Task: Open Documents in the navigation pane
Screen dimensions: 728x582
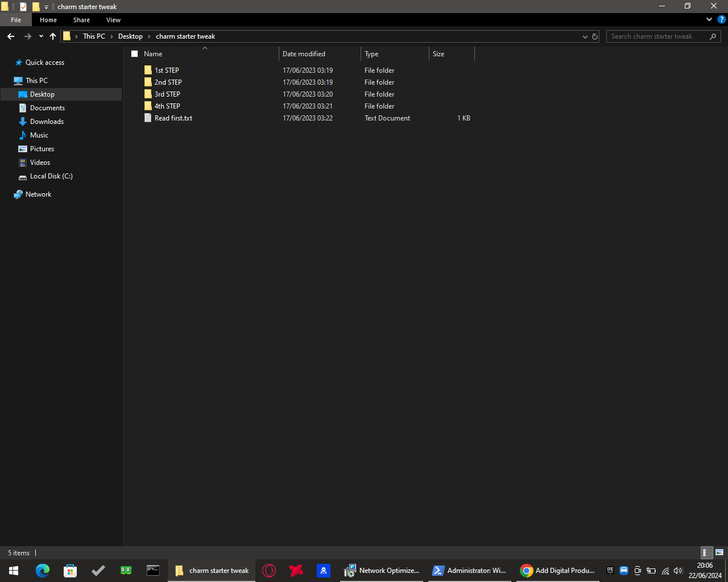Action: tap(47, 108)
